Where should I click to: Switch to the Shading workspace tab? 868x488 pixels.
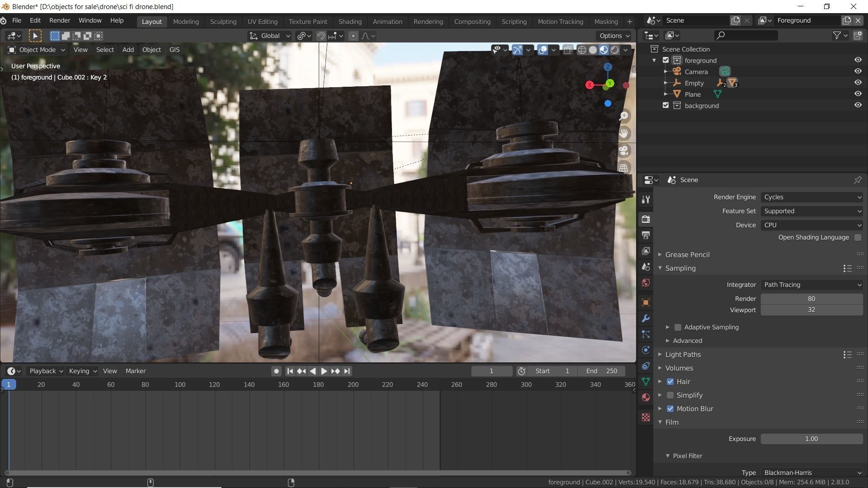(349, 22)
